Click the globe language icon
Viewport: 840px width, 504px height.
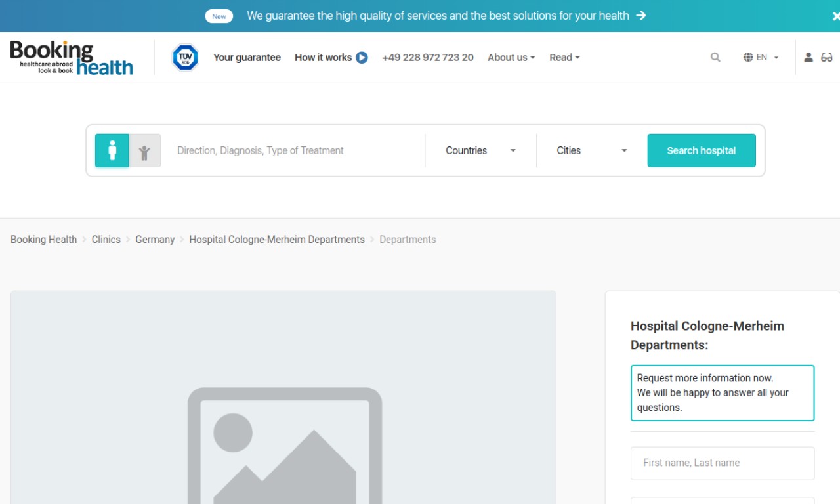coord(748,58)
